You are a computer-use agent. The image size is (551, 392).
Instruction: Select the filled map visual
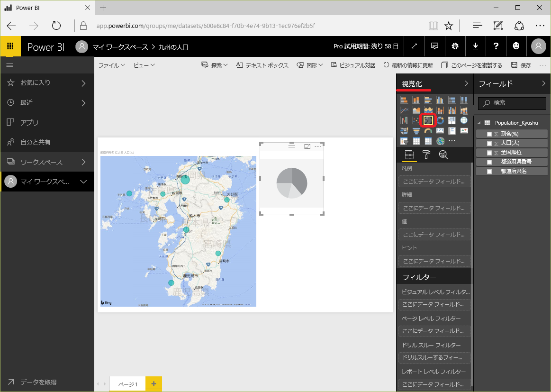[404, 131]
